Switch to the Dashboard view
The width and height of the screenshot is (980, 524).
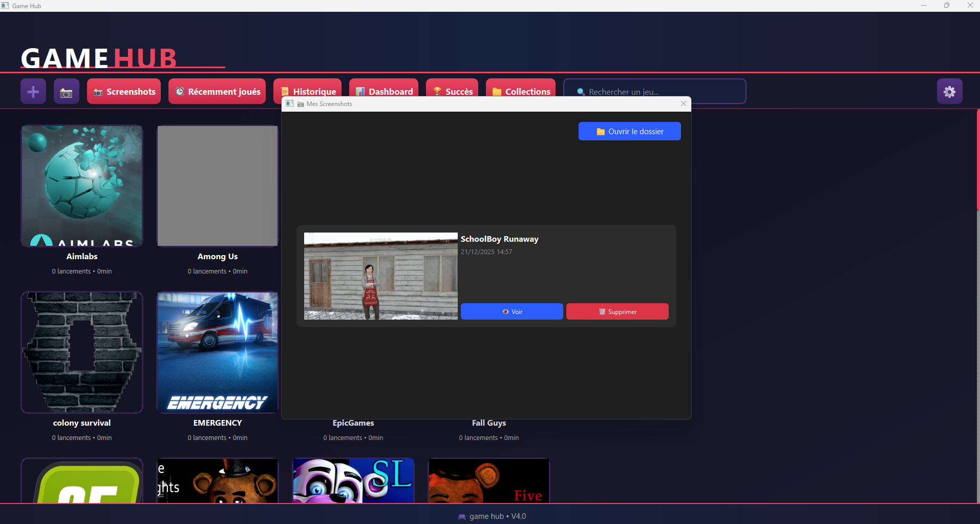384,88
